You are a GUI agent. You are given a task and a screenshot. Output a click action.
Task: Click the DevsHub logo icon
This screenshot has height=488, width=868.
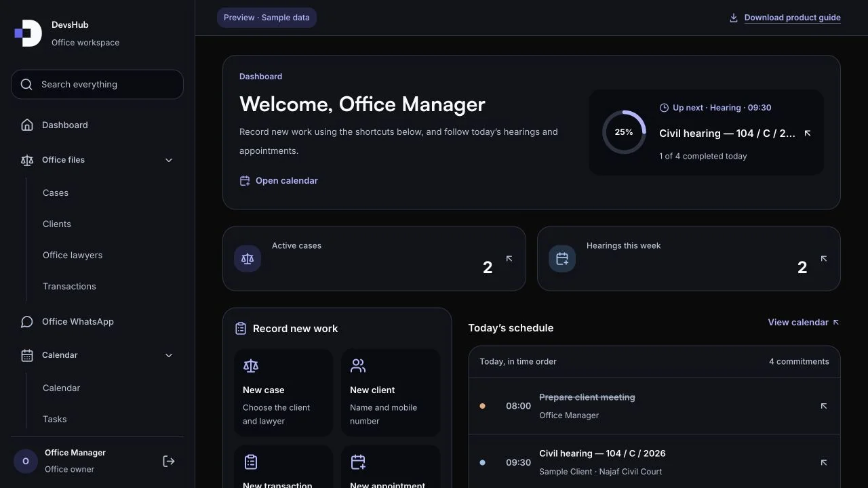tap(28, 33)
